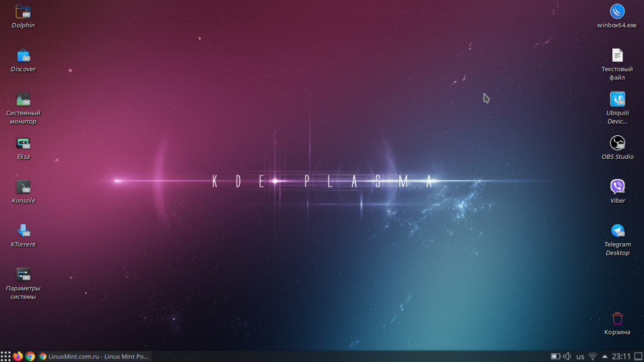Launch KTorrent desktop icon

tap(23, 231)
